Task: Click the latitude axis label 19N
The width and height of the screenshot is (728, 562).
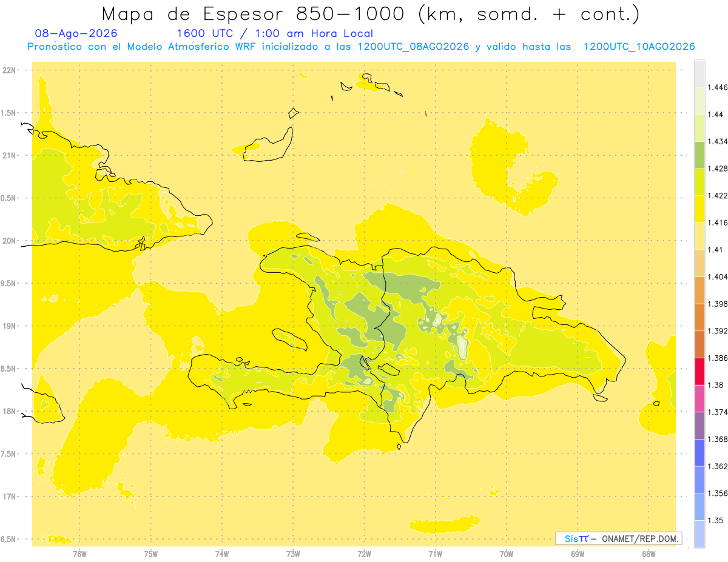Action: tap(10, 326)
